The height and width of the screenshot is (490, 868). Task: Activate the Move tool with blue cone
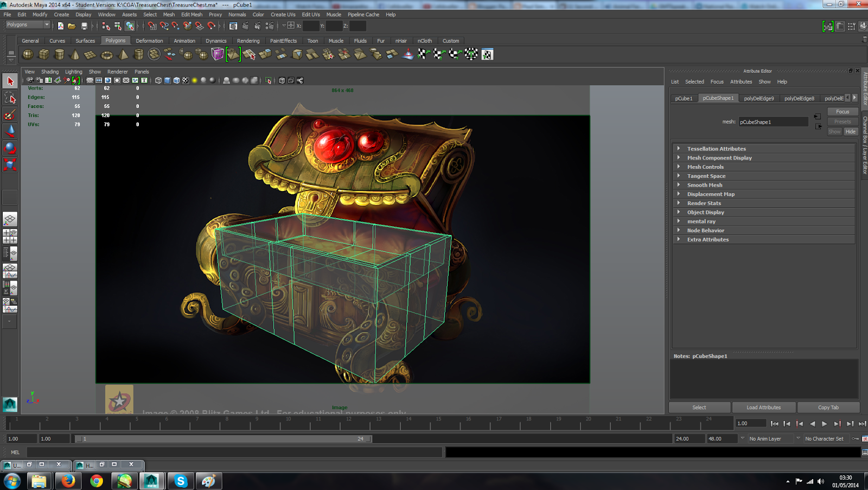click(x=10, y=131)
